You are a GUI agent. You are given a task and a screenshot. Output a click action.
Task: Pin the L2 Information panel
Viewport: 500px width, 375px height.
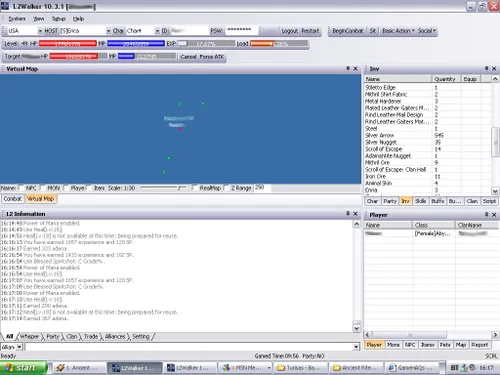[x=348, y=213]
